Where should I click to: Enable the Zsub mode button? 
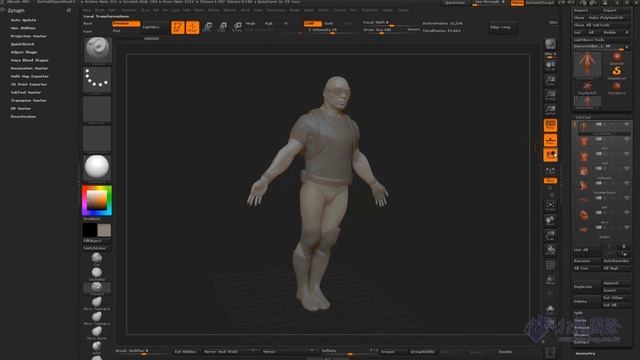[x=329, y=24]
